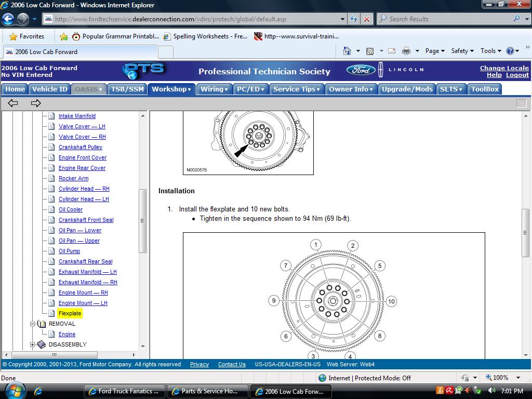Click the book icon beside DISASSEMBLY
The image size is (532, 399).
pyautogui.click(x=42, y=344)
